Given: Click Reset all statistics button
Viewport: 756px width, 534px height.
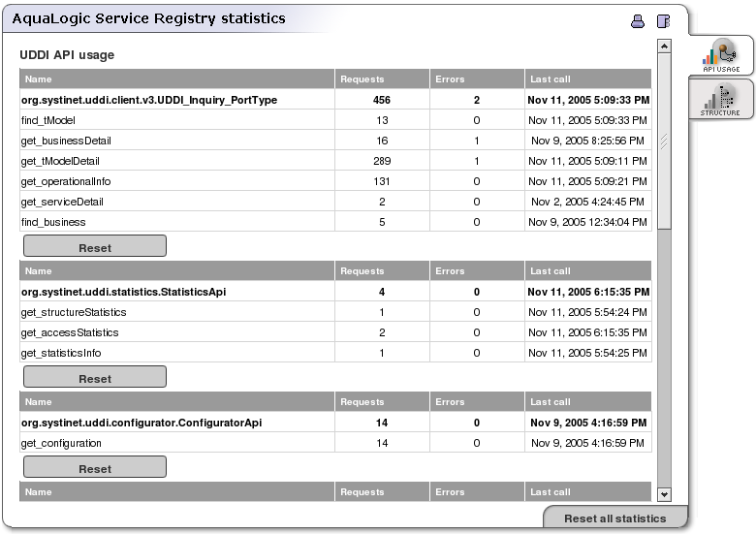Looking at the screenshot, I should click(x=615, y=518).
